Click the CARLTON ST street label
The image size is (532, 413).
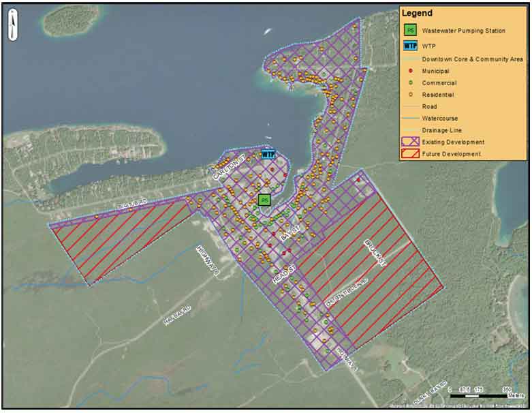click(x=225, y=168)
